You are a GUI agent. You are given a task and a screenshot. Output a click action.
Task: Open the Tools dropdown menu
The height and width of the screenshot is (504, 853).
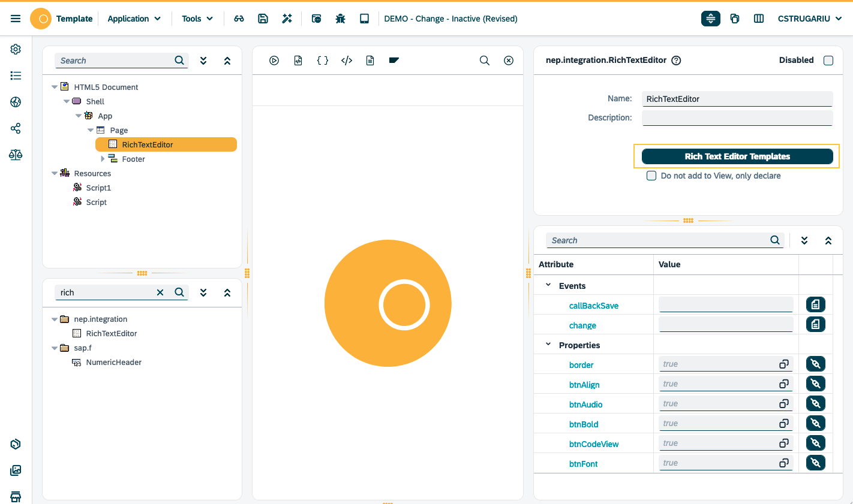tap(197, 19)
